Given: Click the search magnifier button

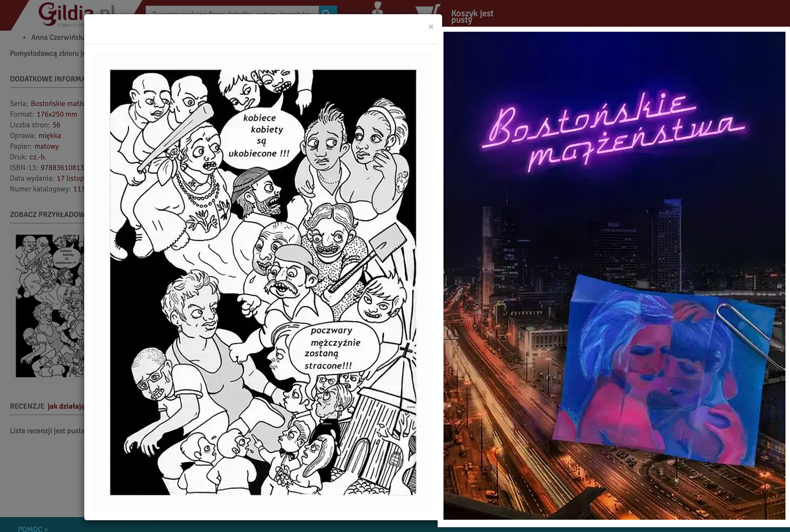Looking at the screenshot, I should click(328, 10).
